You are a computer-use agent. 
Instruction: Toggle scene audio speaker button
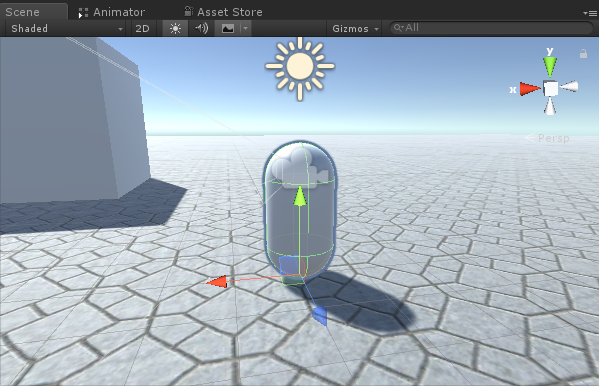[x=201, y=29]
